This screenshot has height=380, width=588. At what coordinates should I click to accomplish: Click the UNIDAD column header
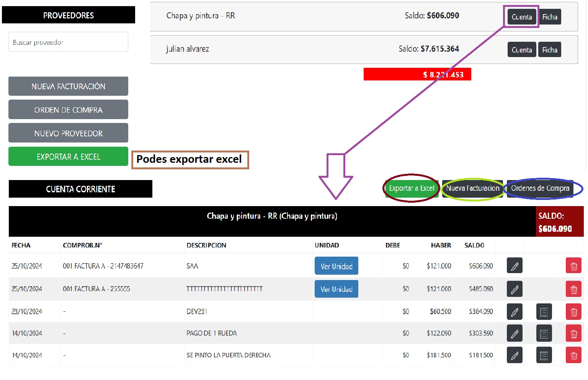tap(327, 245)
